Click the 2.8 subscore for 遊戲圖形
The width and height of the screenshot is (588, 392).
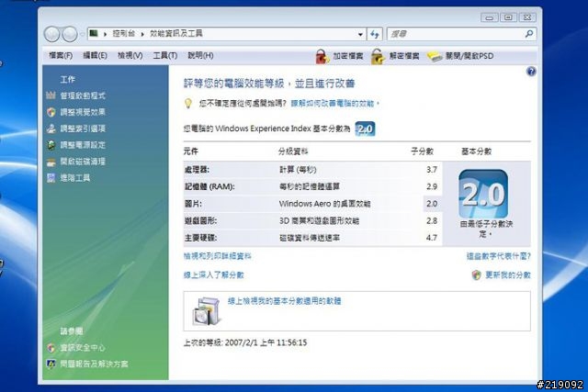pos(432,220)
